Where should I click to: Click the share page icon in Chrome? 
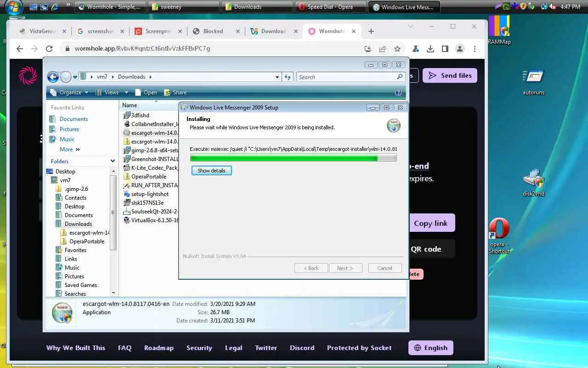(x=382, y=48)
